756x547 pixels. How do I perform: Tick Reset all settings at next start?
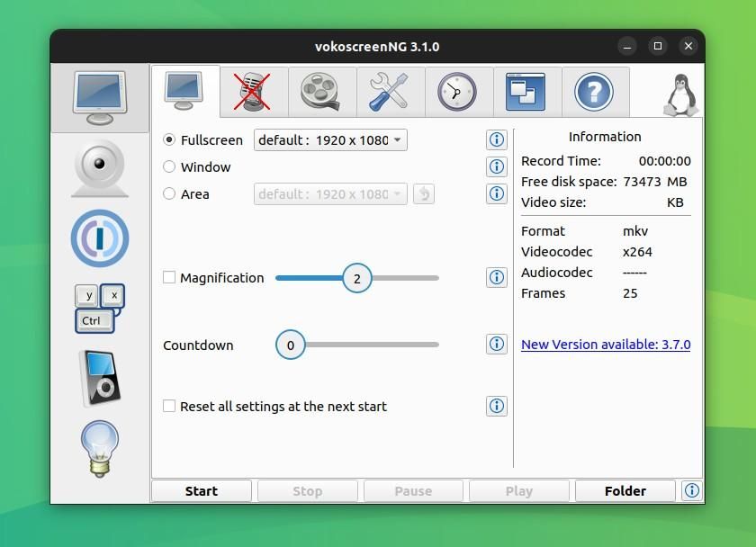(x=169, y=406)
